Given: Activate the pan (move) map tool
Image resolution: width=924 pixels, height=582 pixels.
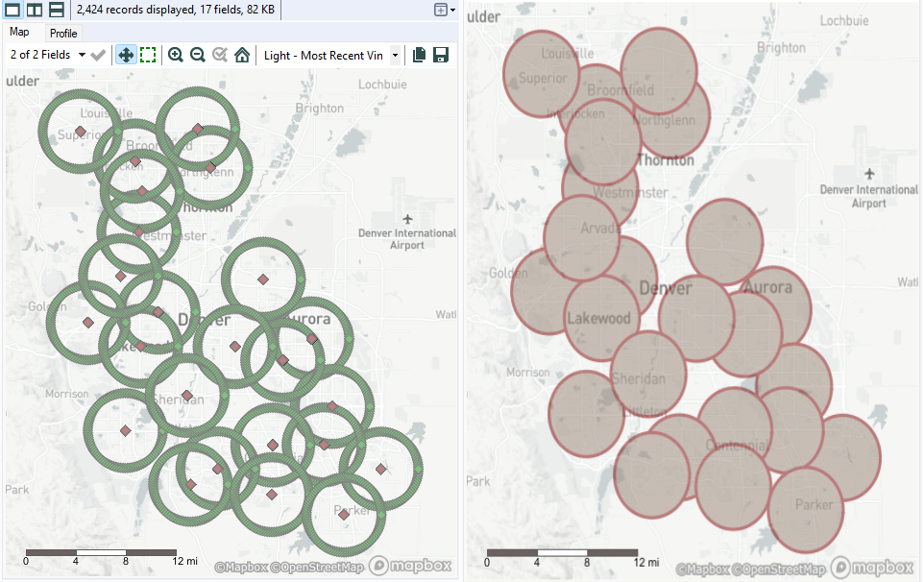Looking at the screenshot, I should coord(126,56).
